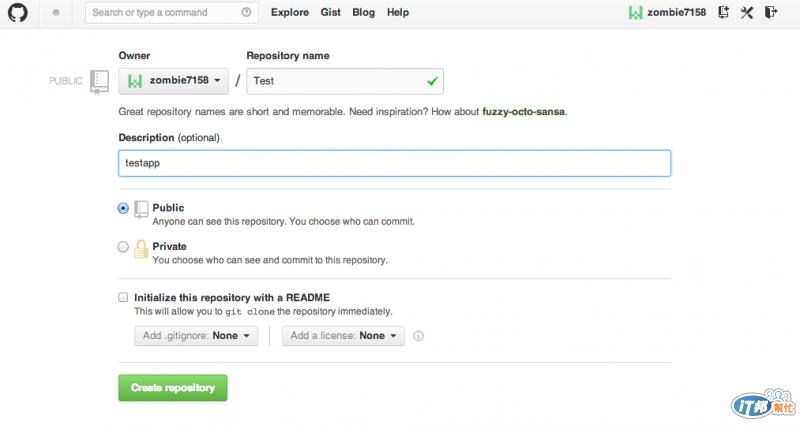Open the zombie7158 profile username link
This screenshot has width=800, height=425.
pos(677,12)
